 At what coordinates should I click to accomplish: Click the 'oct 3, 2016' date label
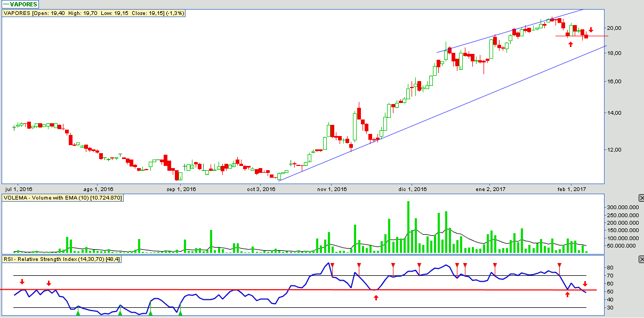click(x=261, y=189)
